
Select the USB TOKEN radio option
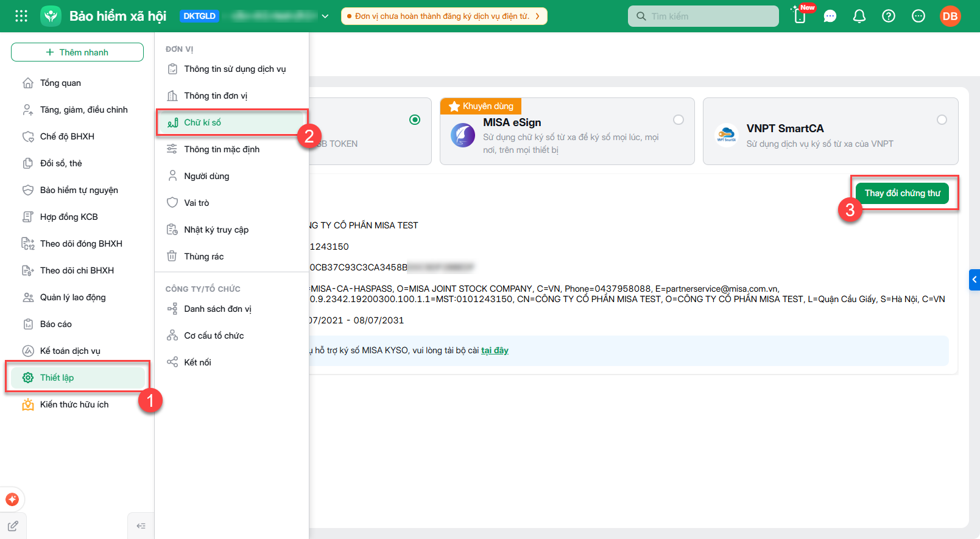point(415,120)
